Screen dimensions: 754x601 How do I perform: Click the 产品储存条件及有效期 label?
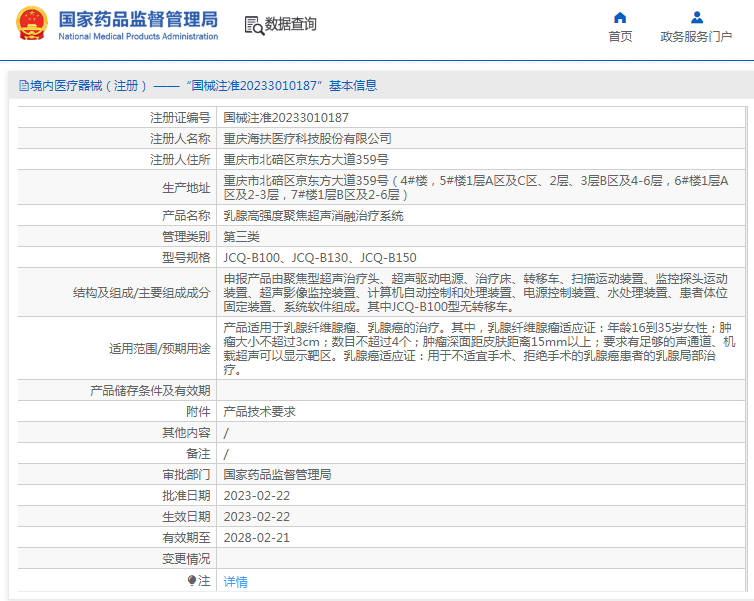coord(150,391)
